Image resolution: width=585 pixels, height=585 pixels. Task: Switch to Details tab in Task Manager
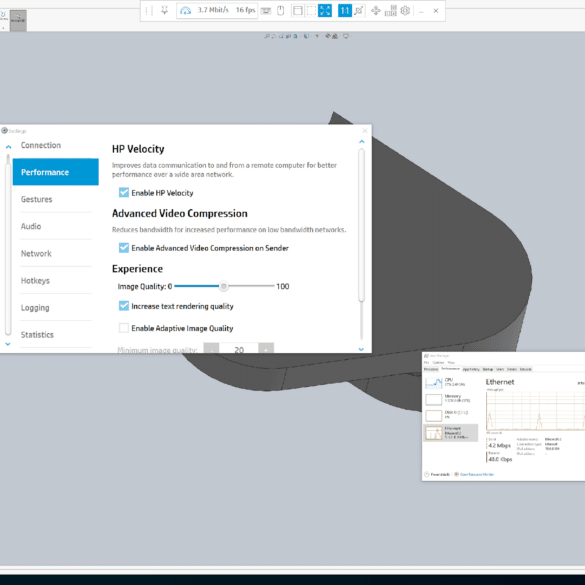512,369
